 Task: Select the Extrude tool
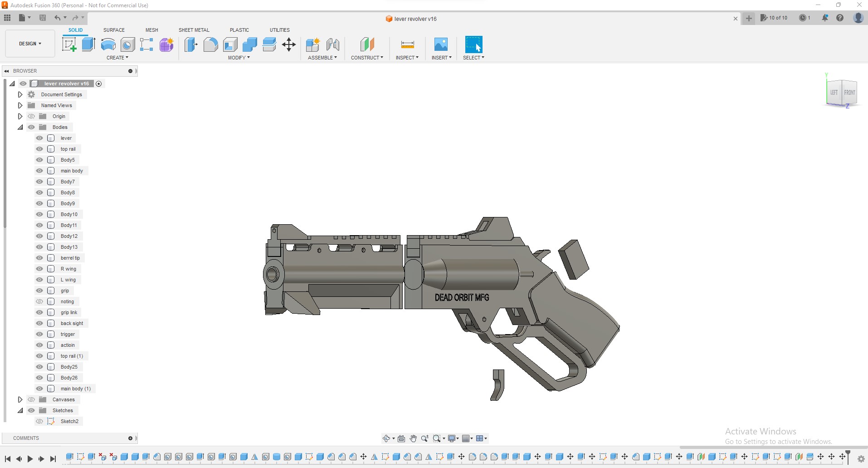(x=88, y=44)
